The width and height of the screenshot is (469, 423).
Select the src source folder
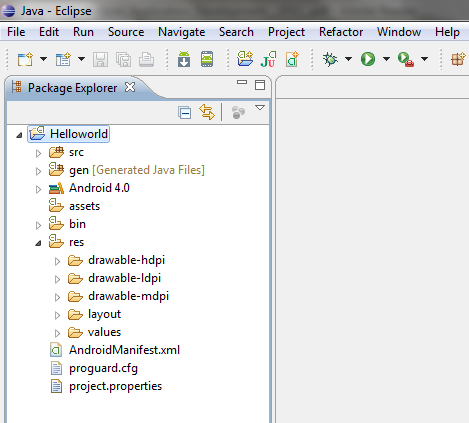[x=76, y=152]
